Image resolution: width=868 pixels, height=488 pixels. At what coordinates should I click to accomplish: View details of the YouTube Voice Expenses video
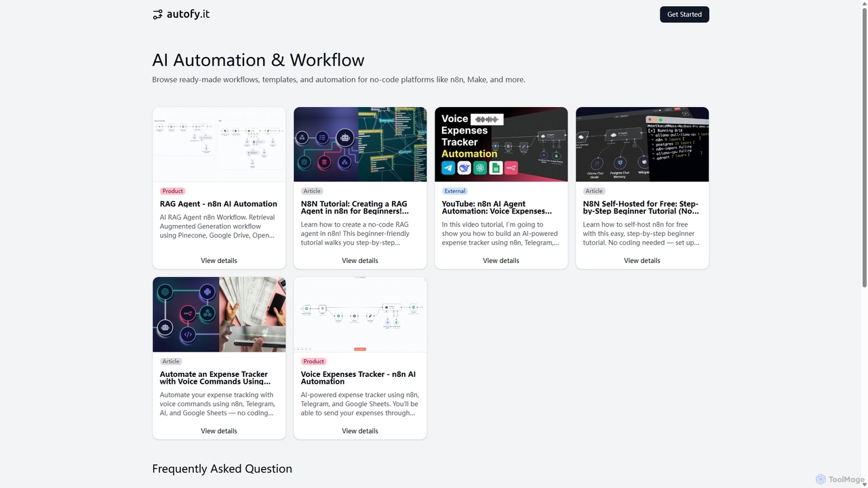[x=501, y=260]
